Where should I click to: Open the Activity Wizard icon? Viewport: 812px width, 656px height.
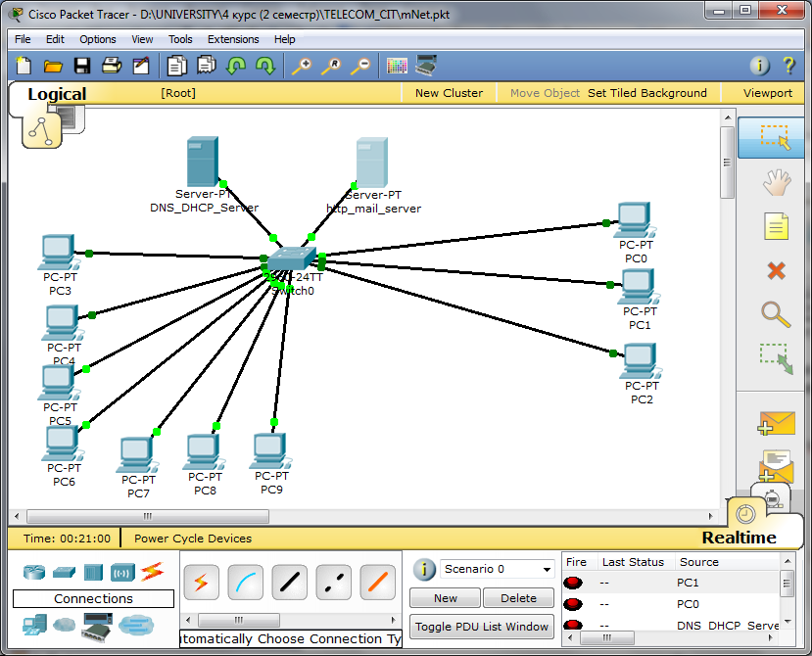(x=141, y=66)
